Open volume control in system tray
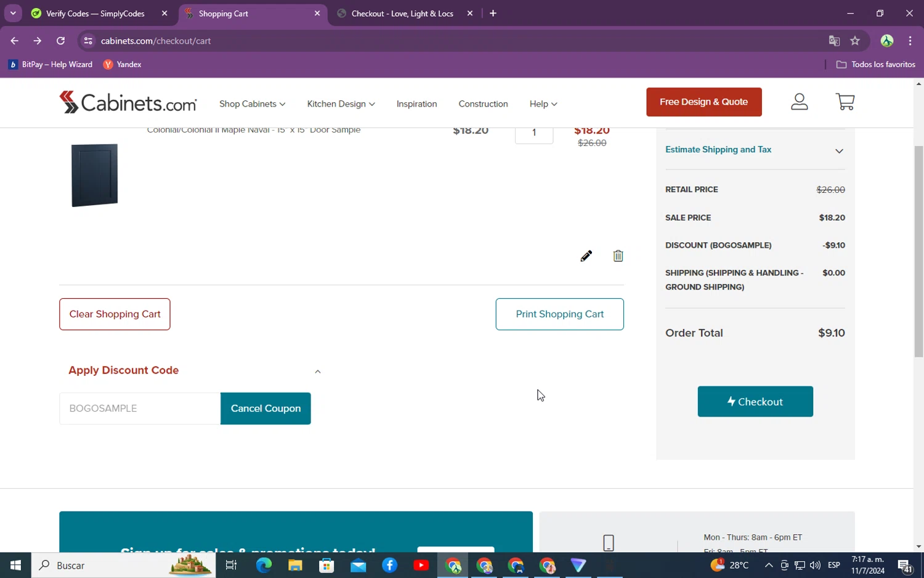 tap(815, 565)
